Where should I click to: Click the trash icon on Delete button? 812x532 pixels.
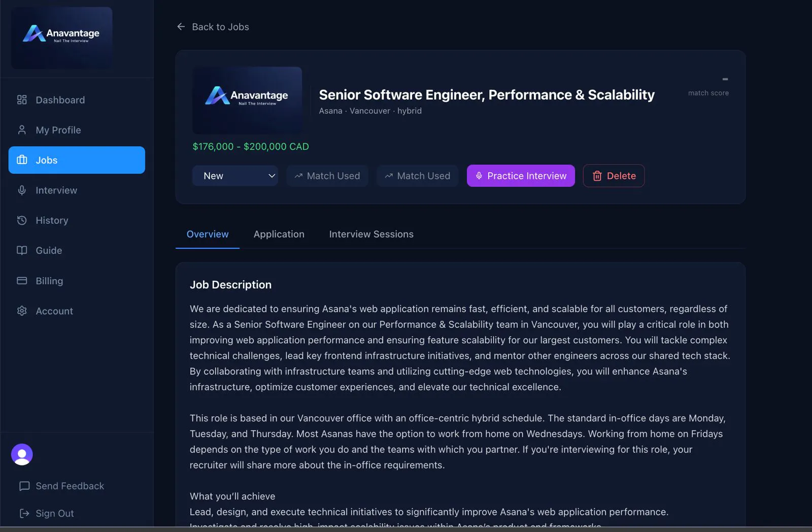(597, 176)
